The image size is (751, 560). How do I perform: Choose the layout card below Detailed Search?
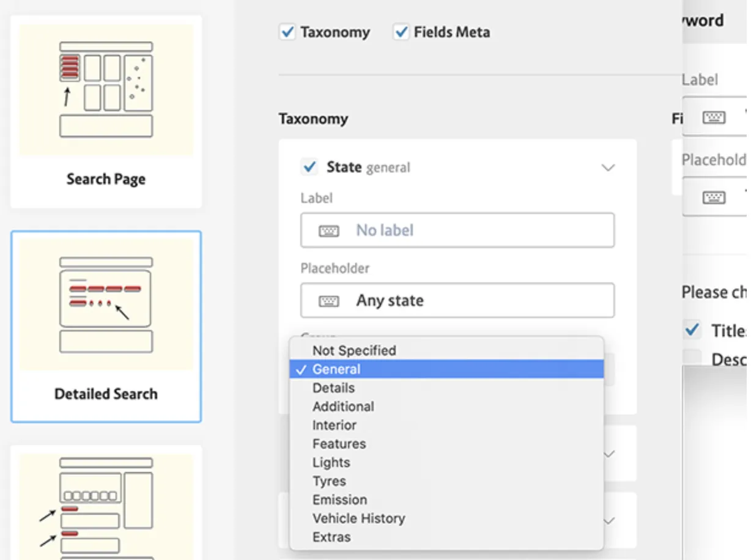(x=106, y=503)
